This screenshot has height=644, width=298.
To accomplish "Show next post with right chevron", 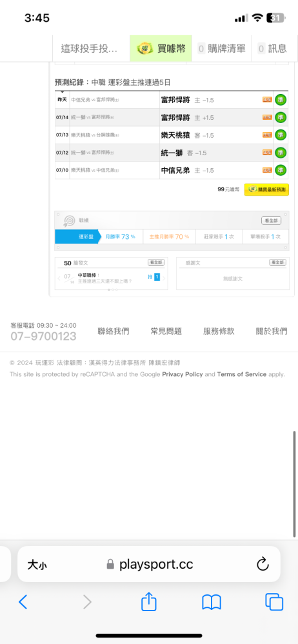I will [x=164, y=278].
